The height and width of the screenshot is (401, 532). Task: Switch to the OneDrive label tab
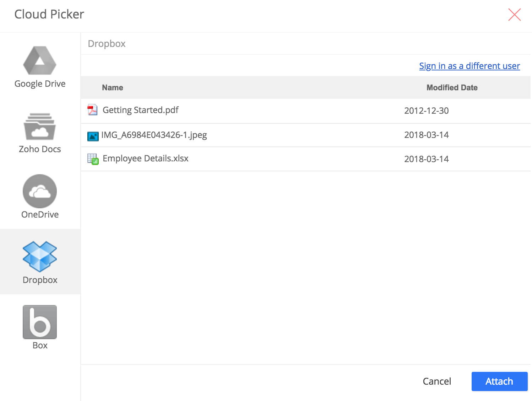click(40, 215)
